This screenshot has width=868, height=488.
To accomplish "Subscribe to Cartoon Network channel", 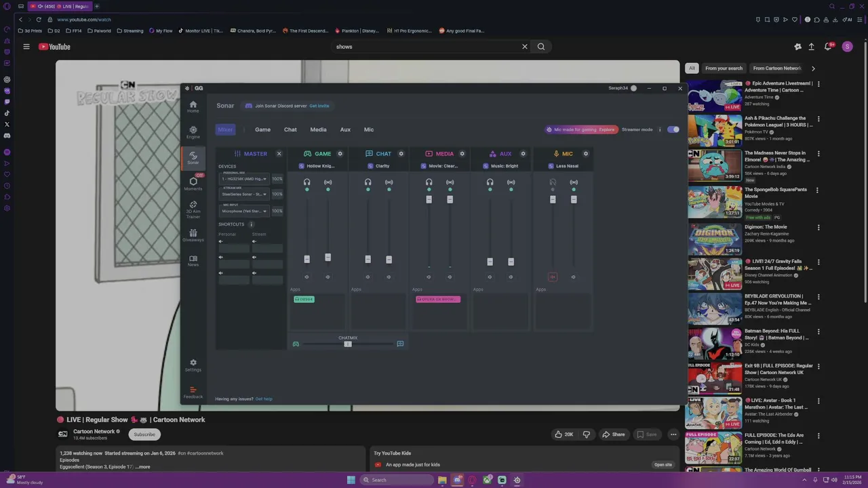I will point(144,434).
